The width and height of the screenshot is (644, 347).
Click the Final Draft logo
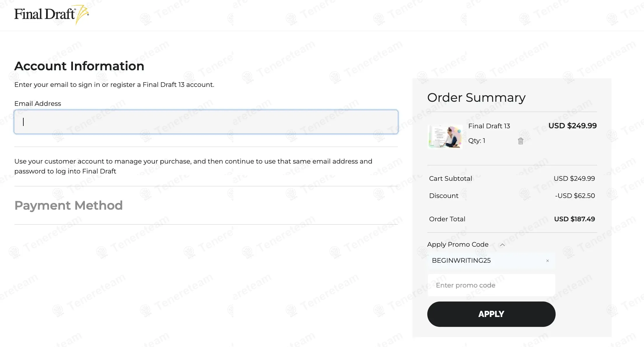point(51,14)
